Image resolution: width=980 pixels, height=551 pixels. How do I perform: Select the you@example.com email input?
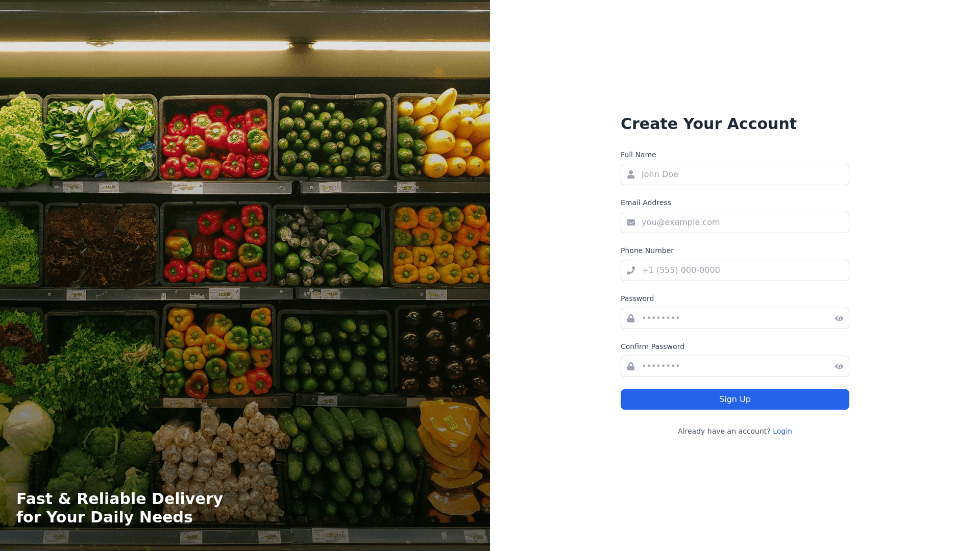tap(735, 222)
